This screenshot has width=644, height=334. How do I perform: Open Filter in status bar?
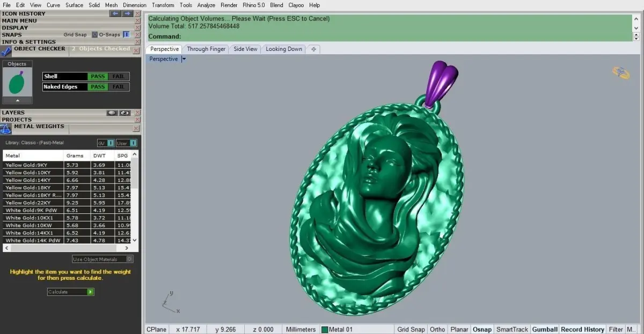(x=616, y=329)
